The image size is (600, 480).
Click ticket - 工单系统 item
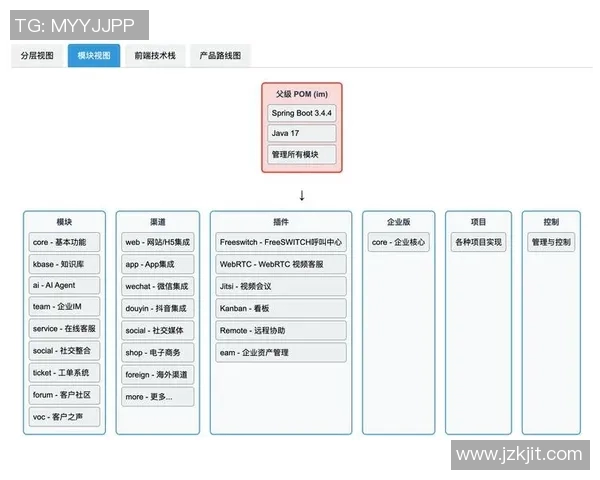click(64, 373)
